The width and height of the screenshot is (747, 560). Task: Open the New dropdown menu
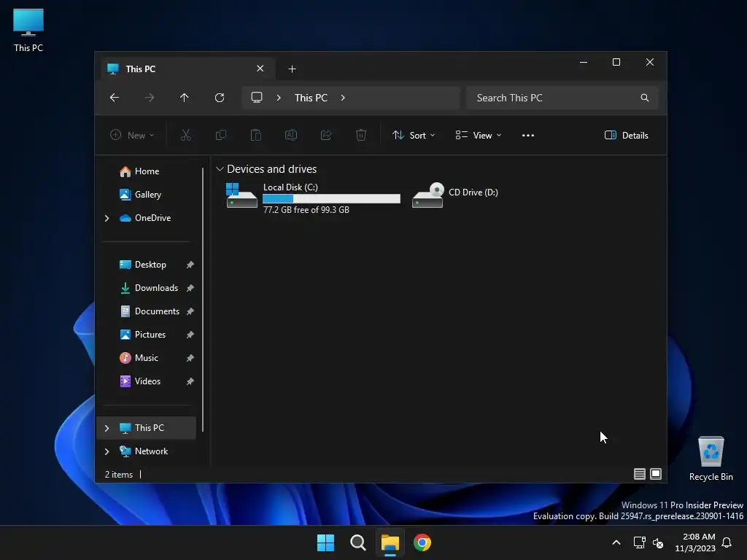pos(132,135)
